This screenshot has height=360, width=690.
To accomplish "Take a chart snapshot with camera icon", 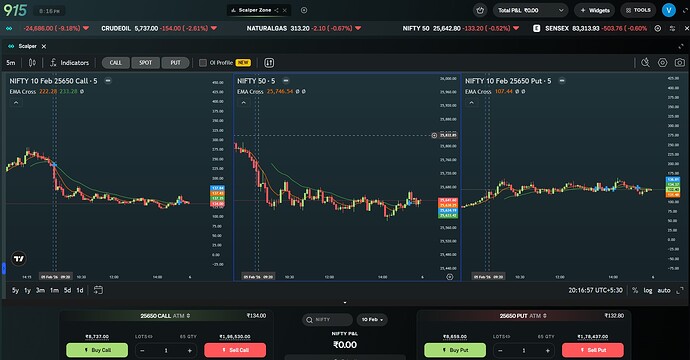I will [x=679, y=63].
